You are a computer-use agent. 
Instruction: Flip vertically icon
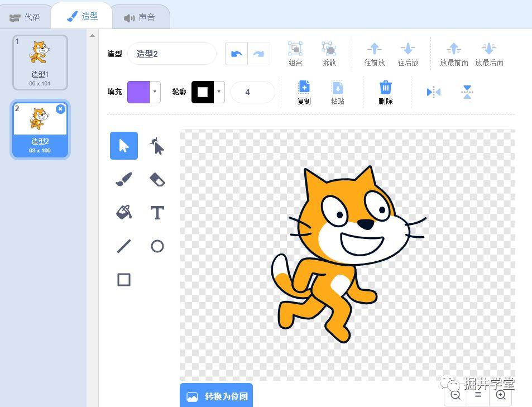[x=467, y=92]
